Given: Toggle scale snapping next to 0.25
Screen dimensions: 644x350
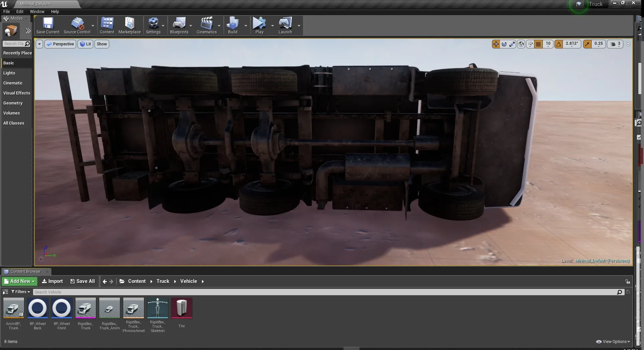Looking at the screenshot, I should pos(588,44).
